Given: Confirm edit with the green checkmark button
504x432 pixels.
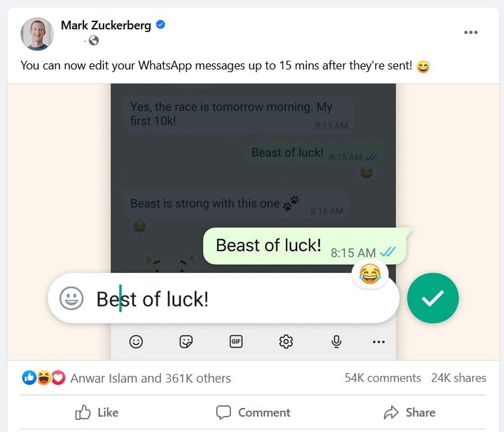Looking at the screenshot, I should 433,298.
